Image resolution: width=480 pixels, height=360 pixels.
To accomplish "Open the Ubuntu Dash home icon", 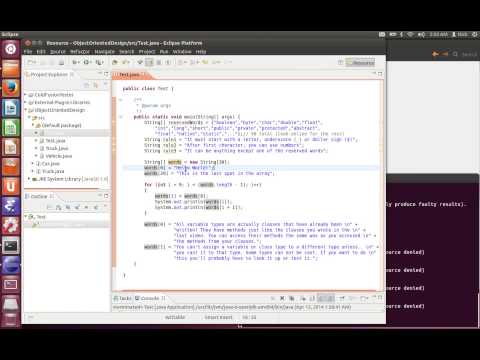I will pyautogui.click(x=10, y=49).
